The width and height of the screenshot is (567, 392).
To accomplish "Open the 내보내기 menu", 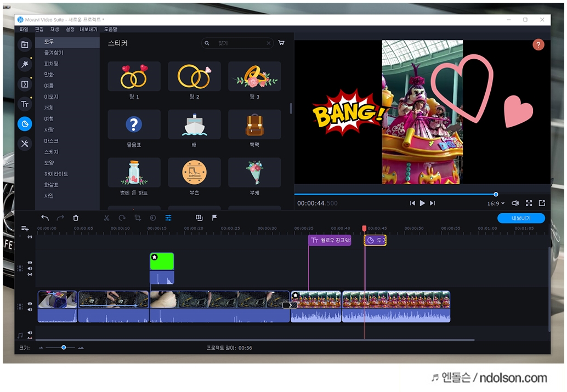I will click(89, 29).
